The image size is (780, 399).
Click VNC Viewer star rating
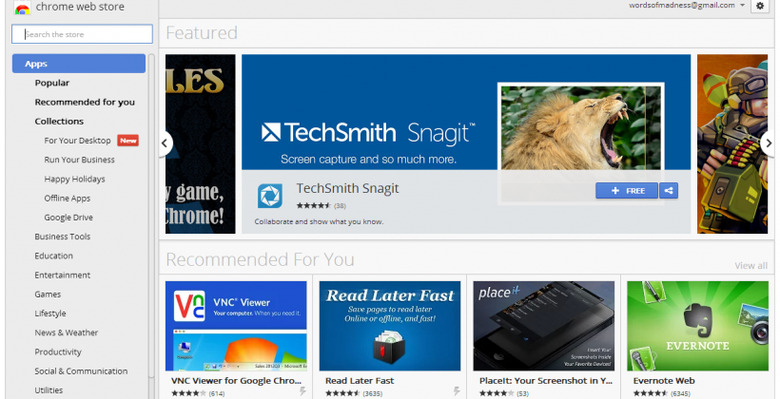tap(189, 394)
